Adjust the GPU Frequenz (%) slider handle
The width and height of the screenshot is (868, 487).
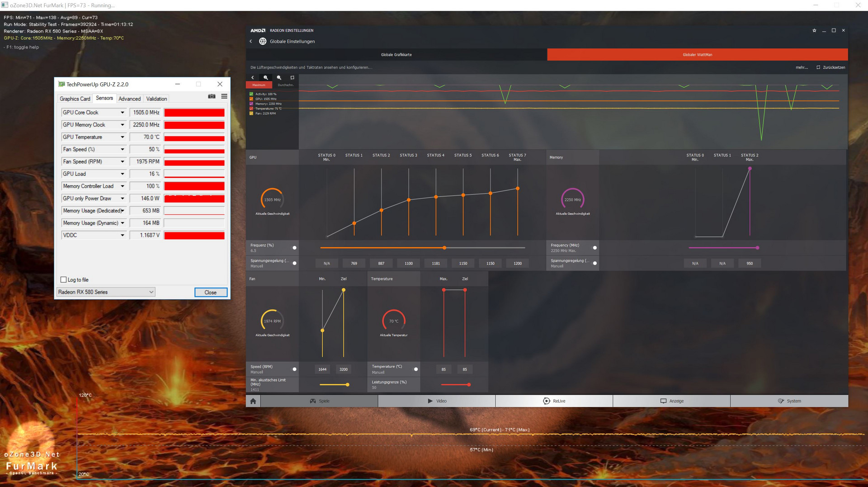(x=444, y=248)
